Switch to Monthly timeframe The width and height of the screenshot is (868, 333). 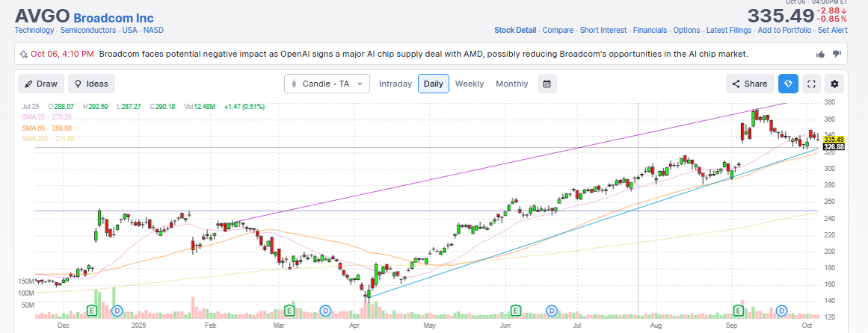click(512, 84)
